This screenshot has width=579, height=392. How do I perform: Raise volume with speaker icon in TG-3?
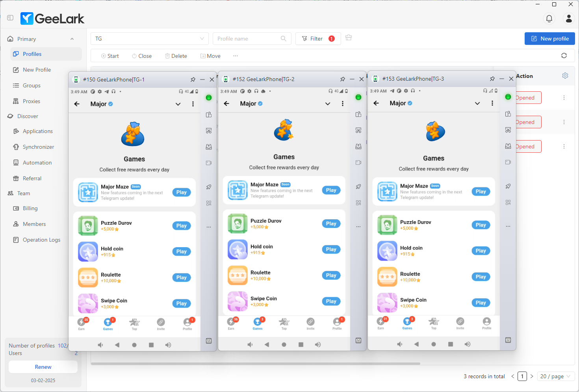coord(468,344)
